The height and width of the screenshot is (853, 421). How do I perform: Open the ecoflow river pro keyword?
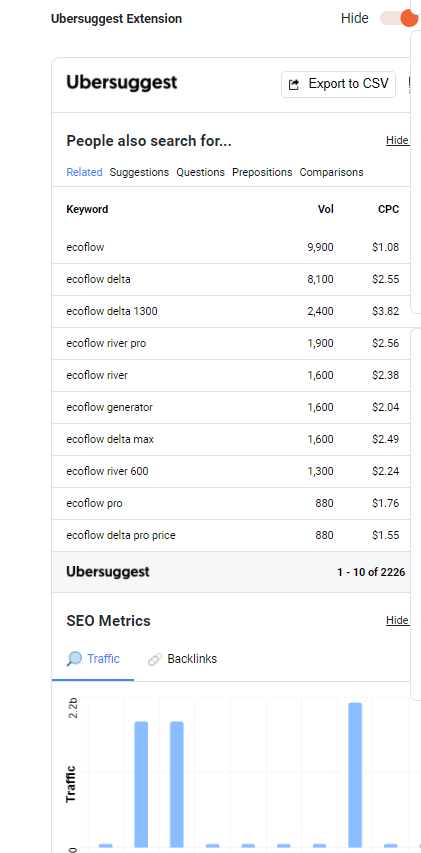tap(106, 344)
